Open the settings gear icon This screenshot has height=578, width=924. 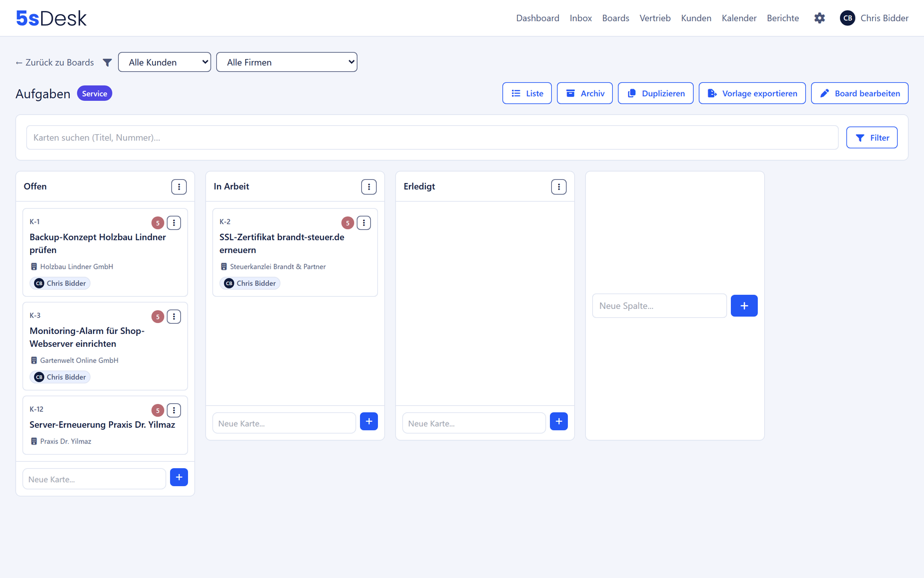[819, 18]
